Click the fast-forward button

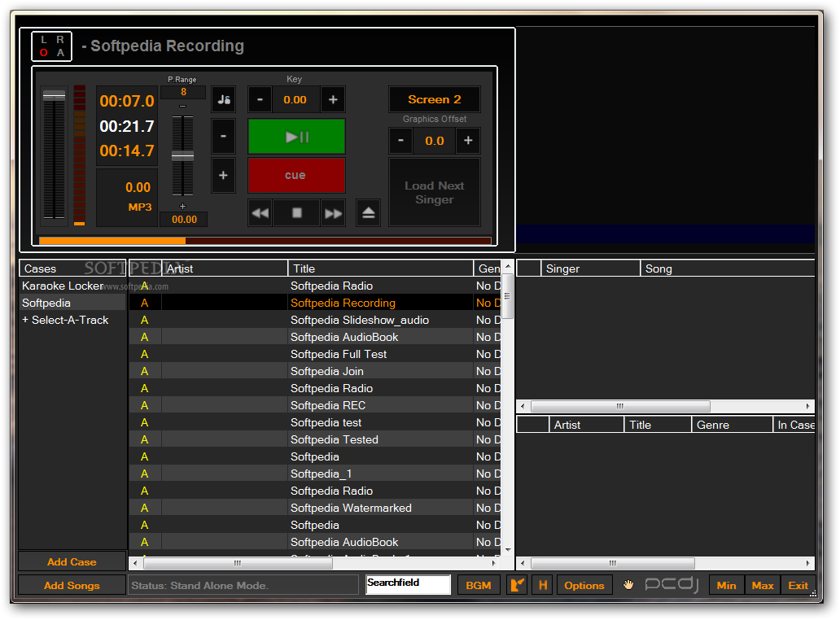[x=333, y=213]
